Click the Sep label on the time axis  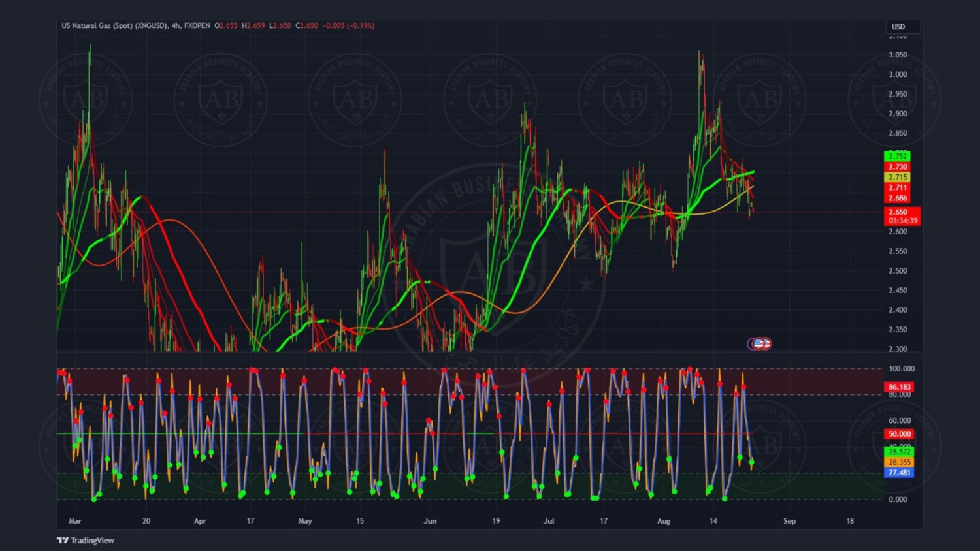pyautogui.click(x=789, y=521)
